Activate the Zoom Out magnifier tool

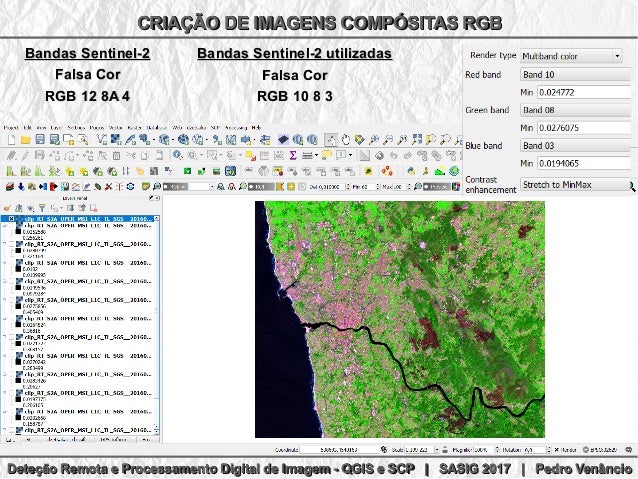pos(388,140)
